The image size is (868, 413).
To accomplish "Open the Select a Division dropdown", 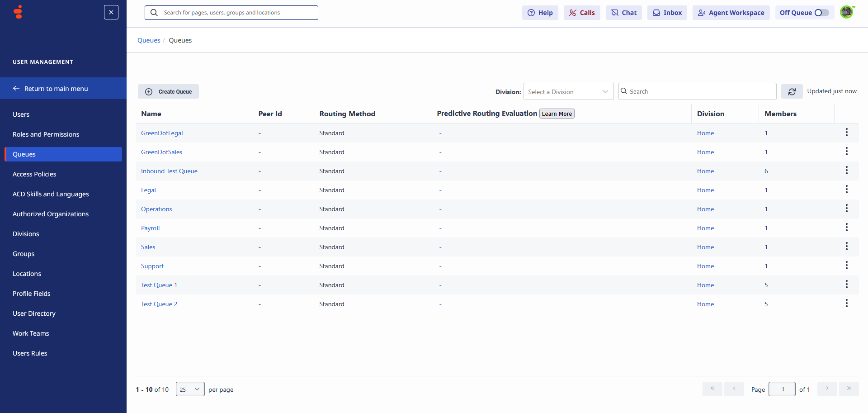I will (559, 91).
